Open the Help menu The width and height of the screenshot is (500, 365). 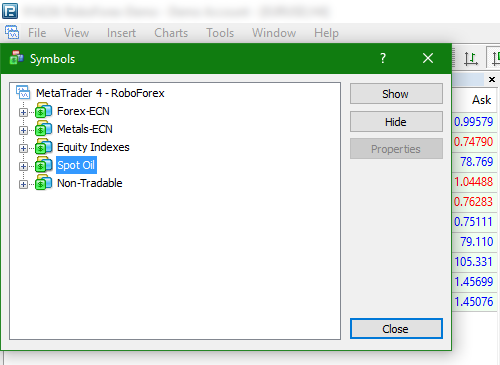[326, 33]
